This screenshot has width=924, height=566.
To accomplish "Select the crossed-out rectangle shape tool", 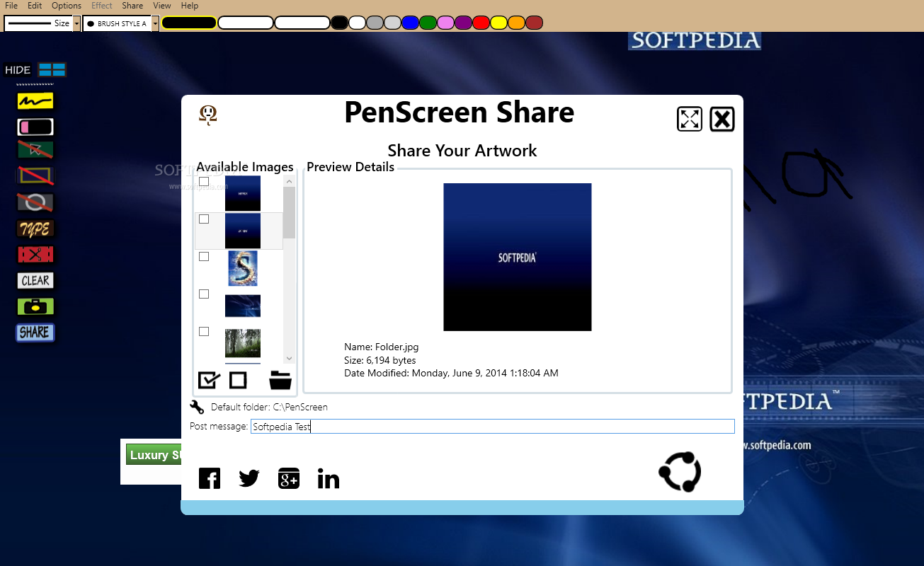I will [x=35, y=175].
